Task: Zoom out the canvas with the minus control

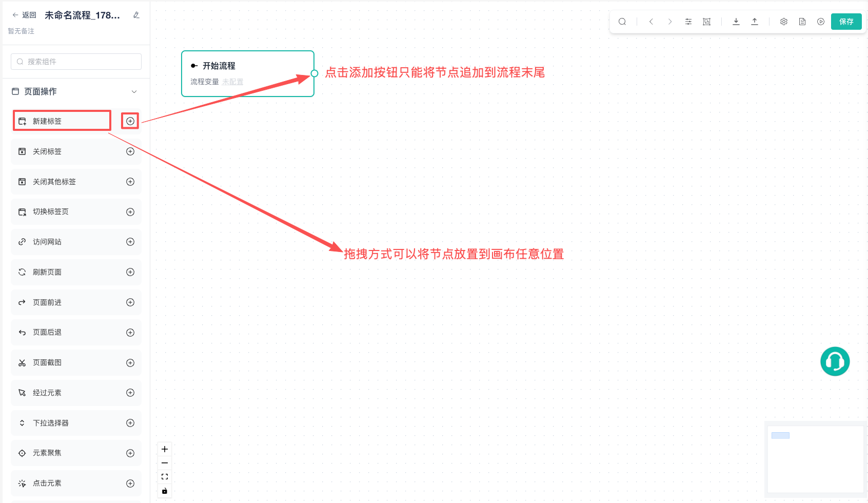Action: point(165,463)
